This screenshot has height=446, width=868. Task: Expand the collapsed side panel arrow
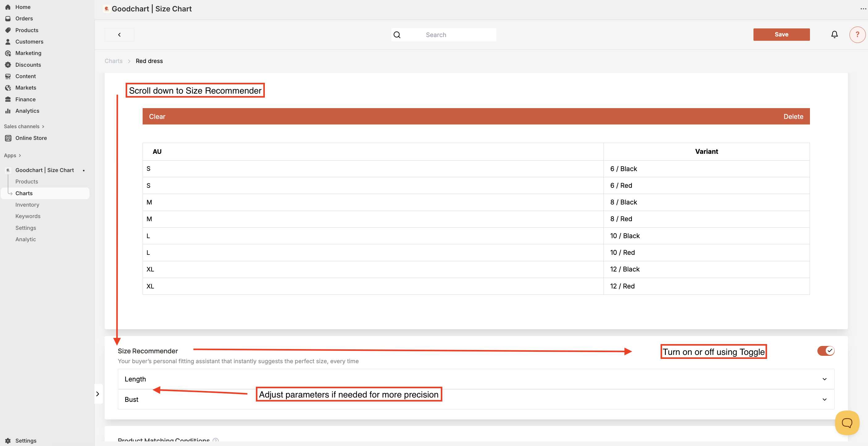tap(98, 394)
